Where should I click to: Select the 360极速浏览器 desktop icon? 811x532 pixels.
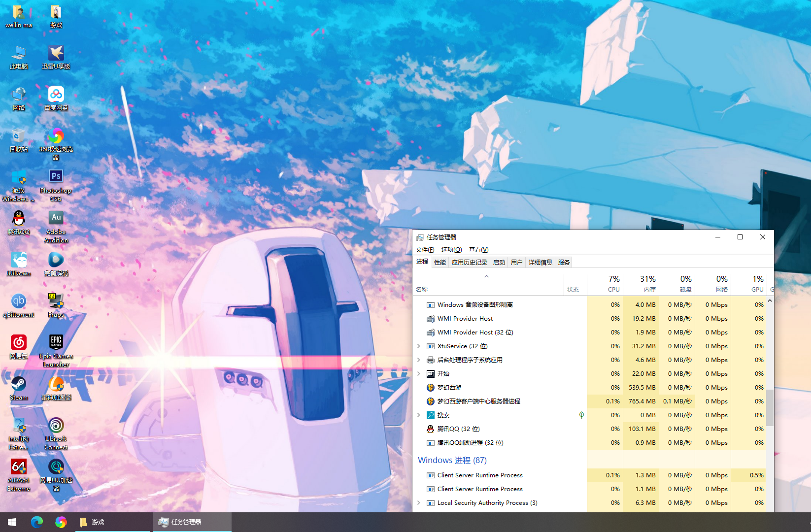56,144
